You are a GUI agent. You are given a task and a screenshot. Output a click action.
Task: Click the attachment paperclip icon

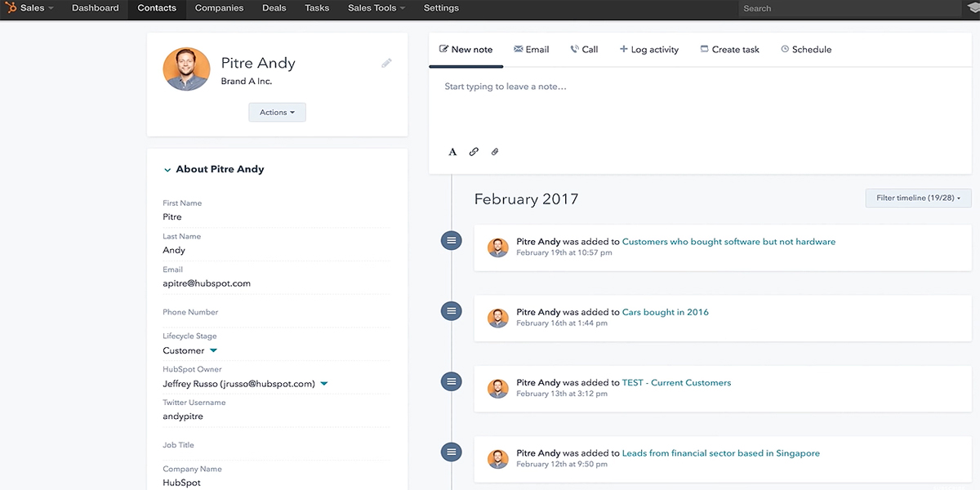tap(495, 152)
